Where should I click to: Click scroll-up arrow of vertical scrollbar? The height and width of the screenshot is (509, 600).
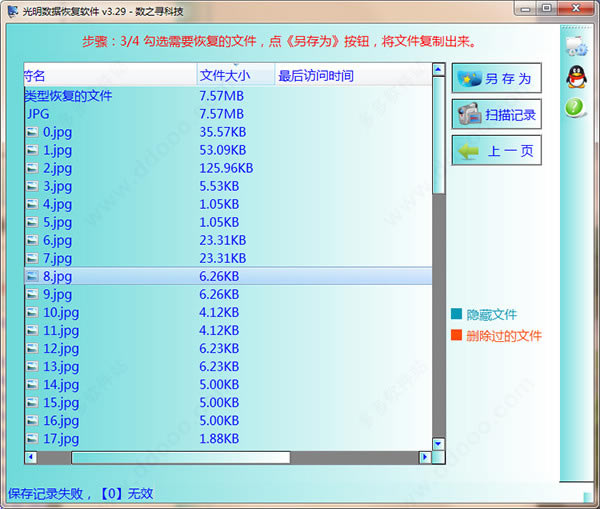439,70
